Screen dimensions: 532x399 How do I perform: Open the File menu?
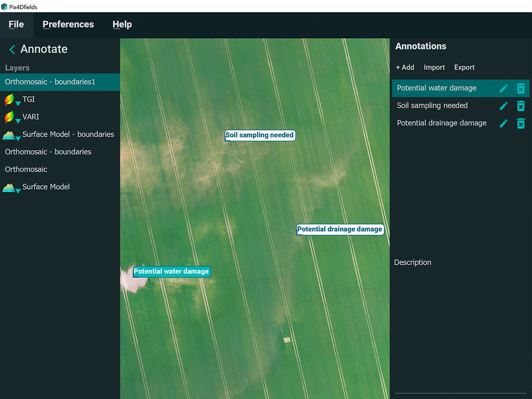(16, 24)
